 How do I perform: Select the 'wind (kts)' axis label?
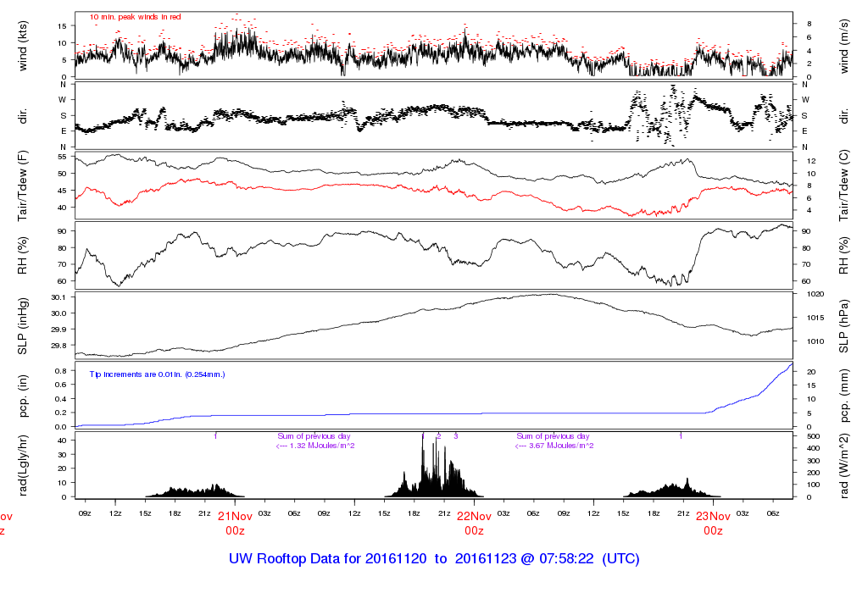(22, 47)
